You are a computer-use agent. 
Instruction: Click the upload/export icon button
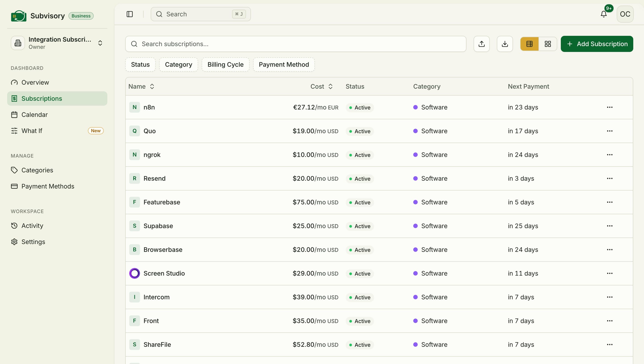[x=481, y=44]
